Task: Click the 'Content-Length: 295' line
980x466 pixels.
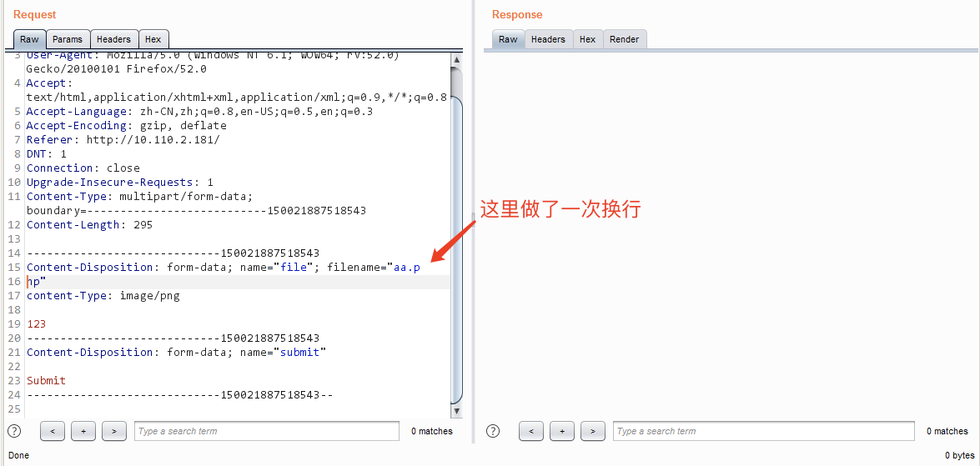Action: click(89, 225)
